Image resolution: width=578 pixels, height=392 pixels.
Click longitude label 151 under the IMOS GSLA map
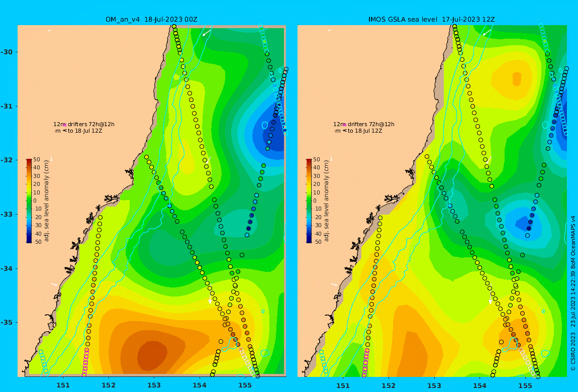[x=343, y=386]
